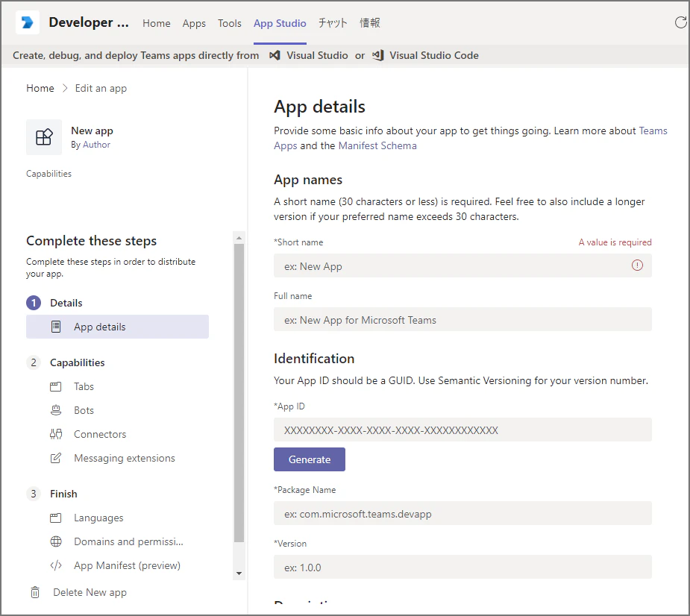690x616 pixels.
Task: Click the step 3 Finish number badge
Action: click(34, 494)
